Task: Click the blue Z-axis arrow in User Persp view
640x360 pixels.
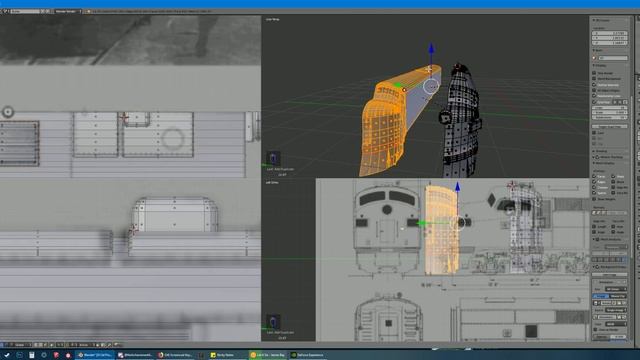Action: (x=431, y=47)
